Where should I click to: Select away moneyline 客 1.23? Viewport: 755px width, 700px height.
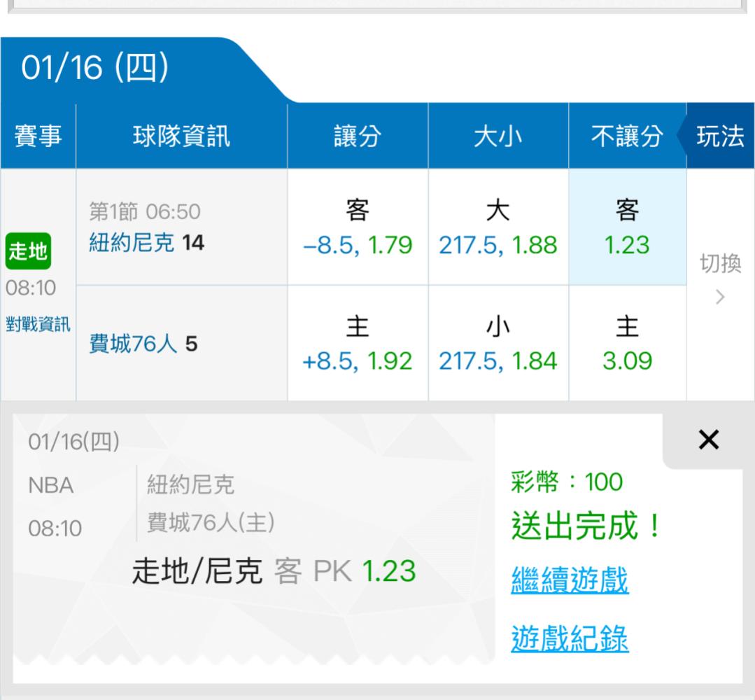628,227
